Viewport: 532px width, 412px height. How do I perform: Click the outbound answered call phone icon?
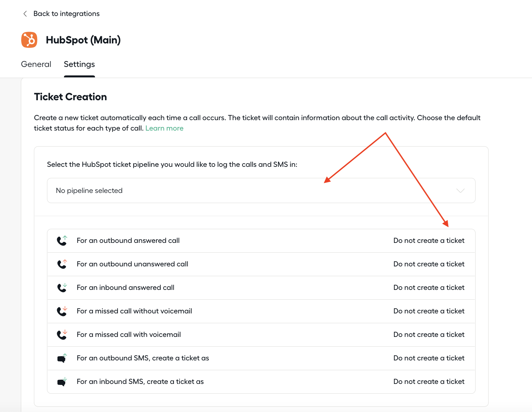point(62,241)
